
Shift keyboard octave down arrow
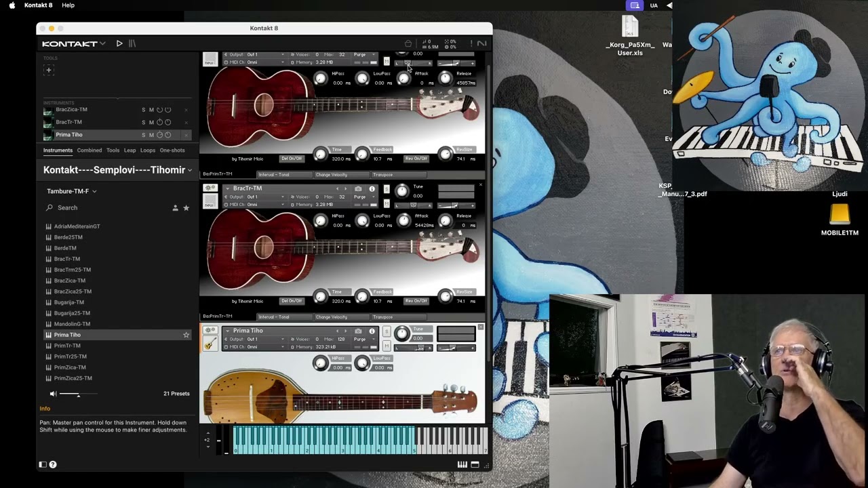click(208, 447)
